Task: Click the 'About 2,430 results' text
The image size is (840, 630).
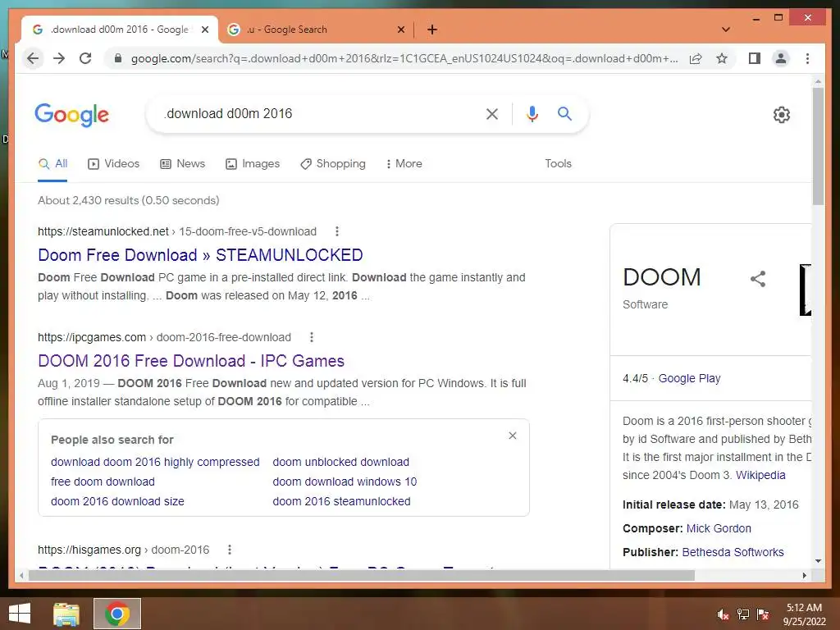Action: pyautogui.click(x=129, y=200)
